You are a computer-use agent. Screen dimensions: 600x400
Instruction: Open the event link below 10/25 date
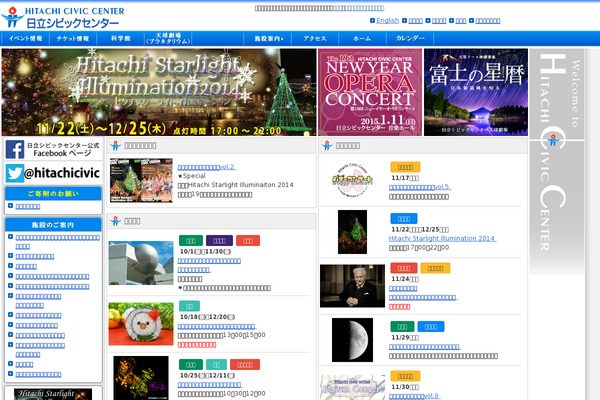point(210,385)
